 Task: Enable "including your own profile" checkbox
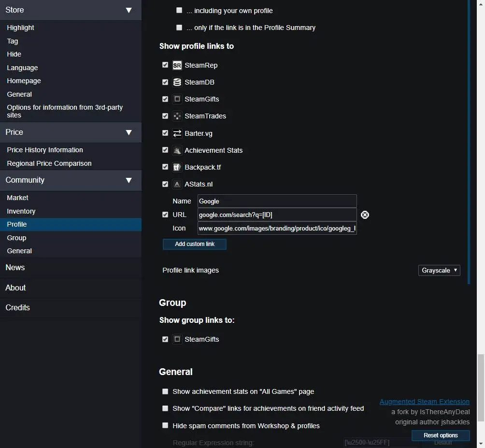click(179, 10)
